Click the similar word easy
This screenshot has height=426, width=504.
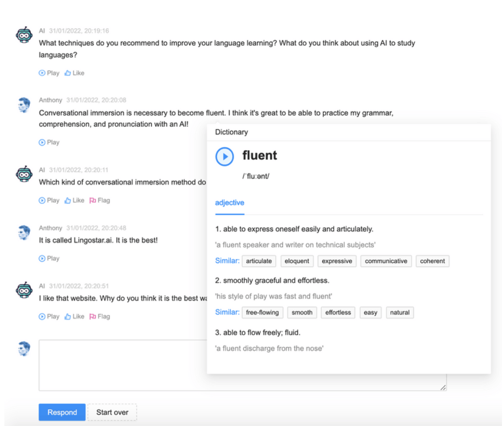pyautogui.click(x=370, y=313)
